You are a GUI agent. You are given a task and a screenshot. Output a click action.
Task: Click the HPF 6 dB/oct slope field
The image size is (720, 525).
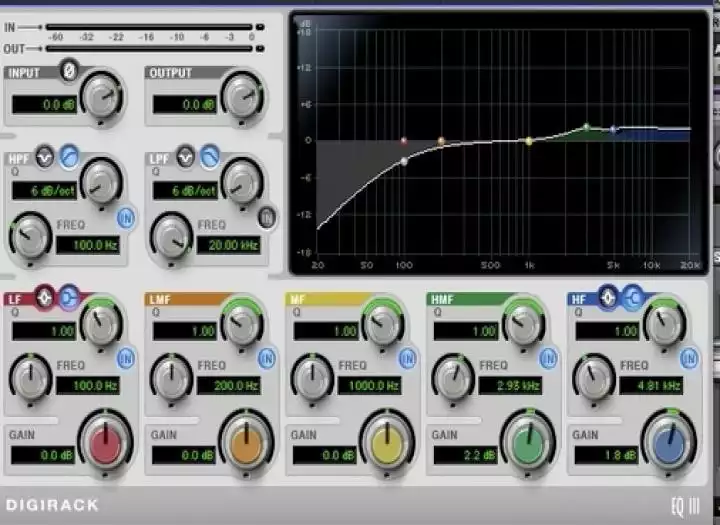(44, 191)
